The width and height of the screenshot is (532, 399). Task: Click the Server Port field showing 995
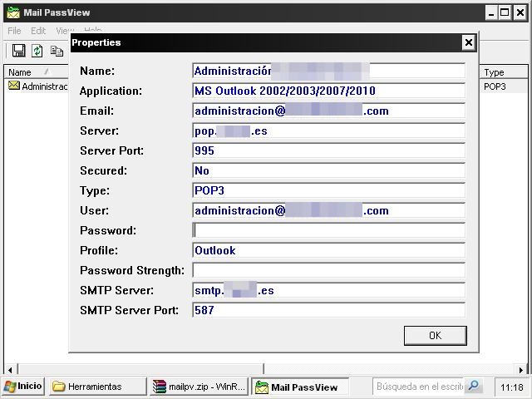coord(328,150)
